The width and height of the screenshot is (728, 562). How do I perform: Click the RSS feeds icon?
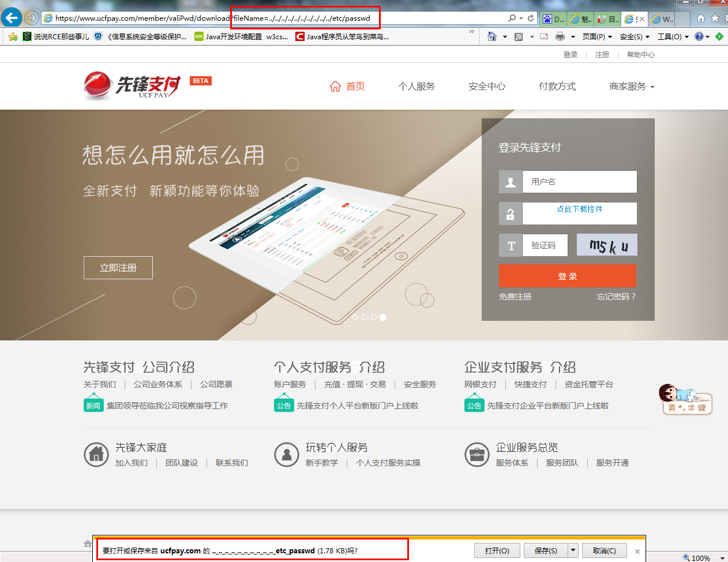point(519,37)
